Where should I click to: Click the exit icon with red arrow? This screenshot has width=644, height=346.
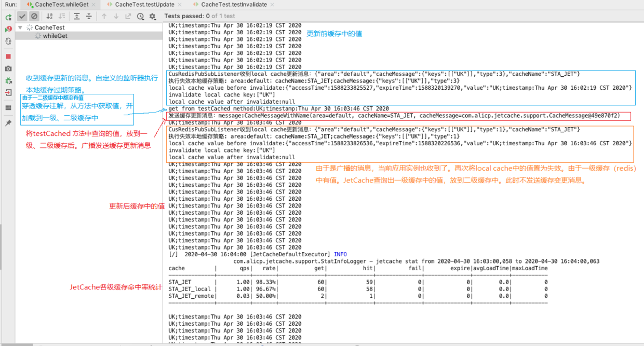(x=8, y=93)
